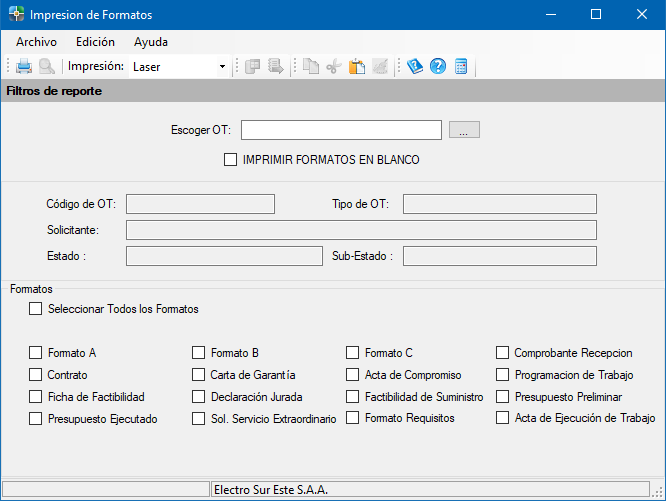666x501 pixels.
Task: Click the blue question mark help icon
Action: coord(438,67)
